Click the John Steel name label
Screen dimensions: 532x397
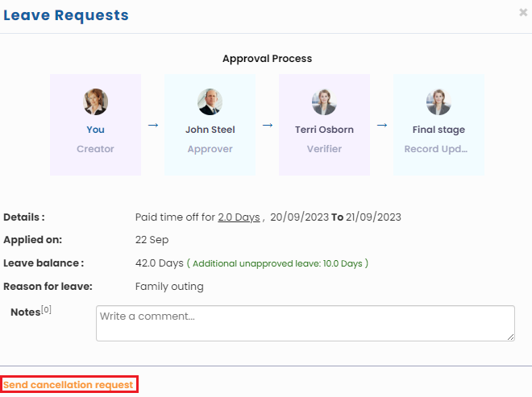210,130
